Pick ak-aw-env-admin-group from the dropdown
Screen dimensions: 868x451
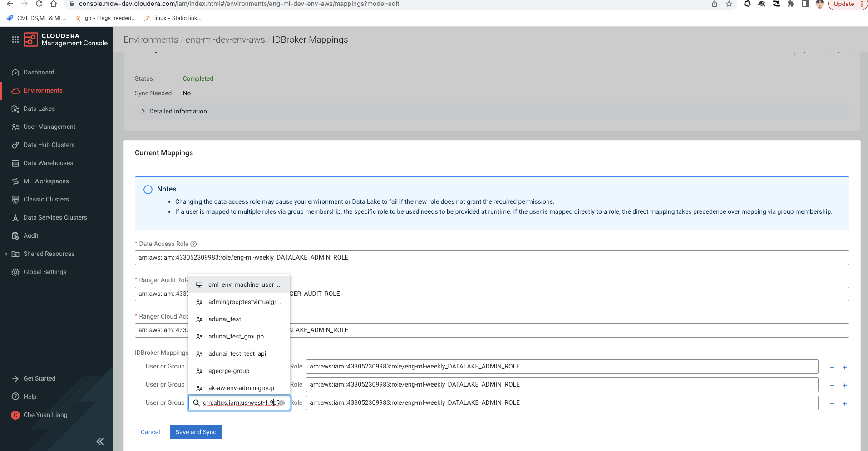pyautogui.click(x=241, y=388)
